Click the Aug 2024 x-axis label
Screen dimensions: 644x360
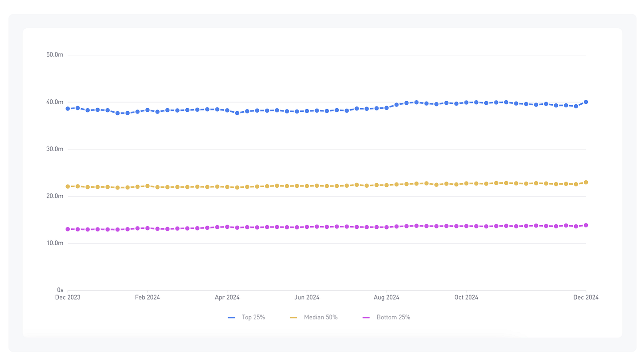387,298
